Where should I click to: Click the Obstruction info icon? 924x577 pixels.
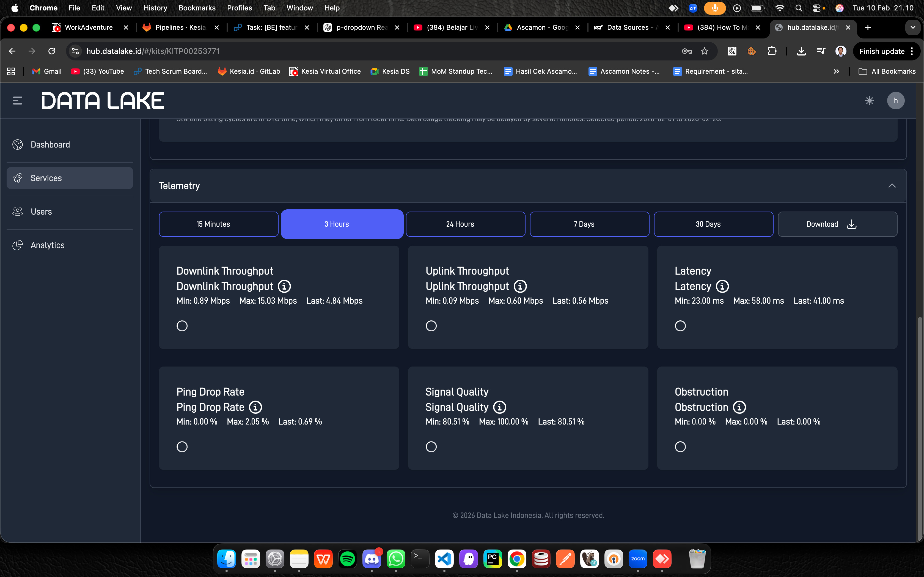coord(739,407)
